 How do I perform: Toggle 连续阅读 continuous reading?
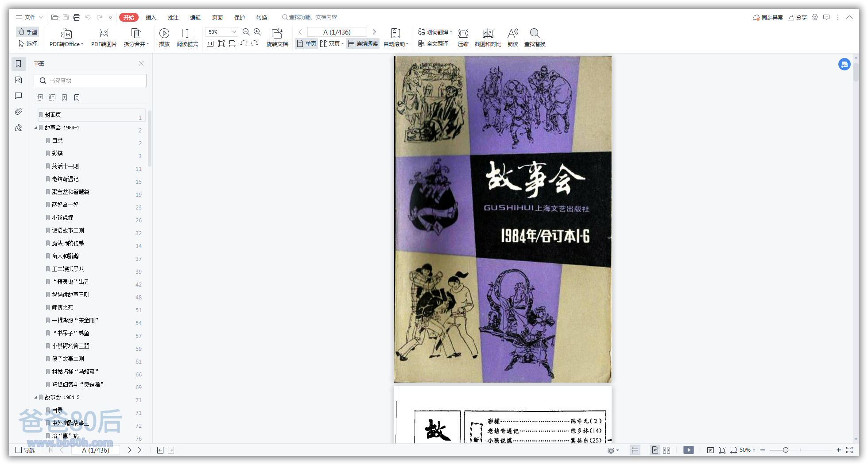(363, 43)
